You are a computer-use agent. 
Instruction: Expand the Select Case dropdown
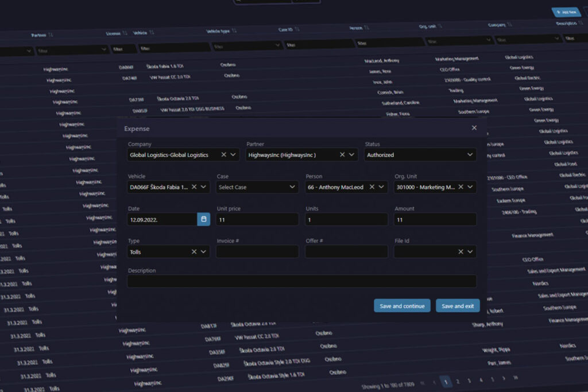pyautogui.click(x=293, y=187)
